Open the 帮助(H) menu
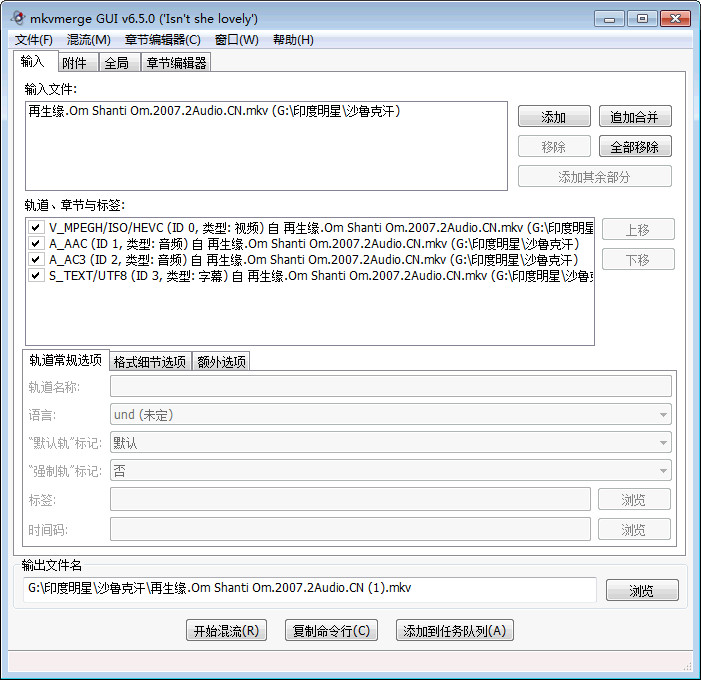Screen dimensions: 701x680 (293, 40)
